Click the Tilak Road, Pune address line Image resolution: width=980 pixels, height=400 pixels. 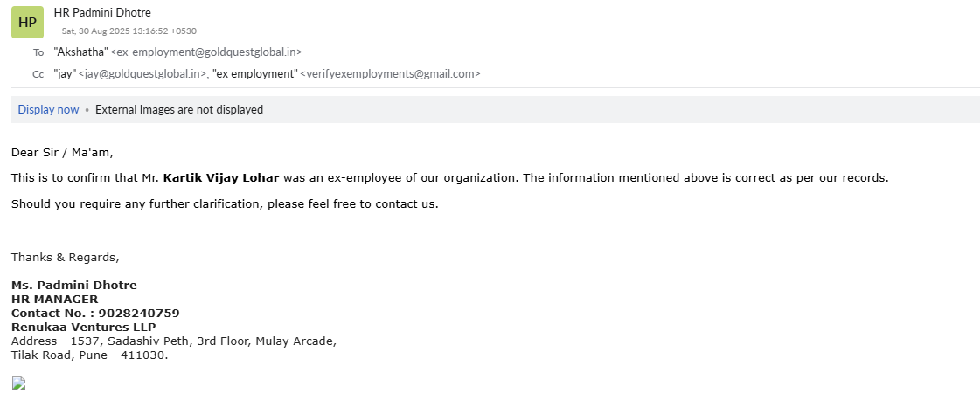click(x=89, y=355)
